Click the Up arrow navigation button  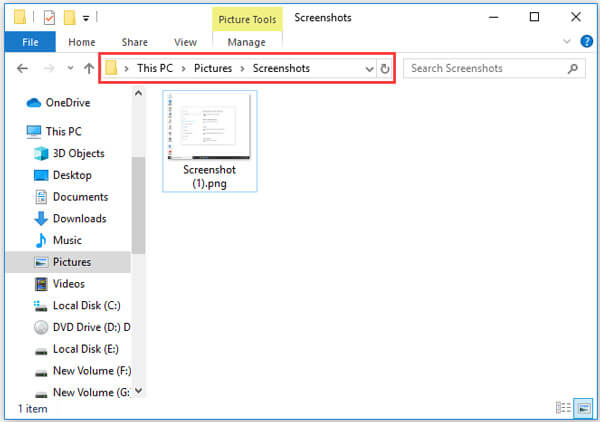point(89,69)
